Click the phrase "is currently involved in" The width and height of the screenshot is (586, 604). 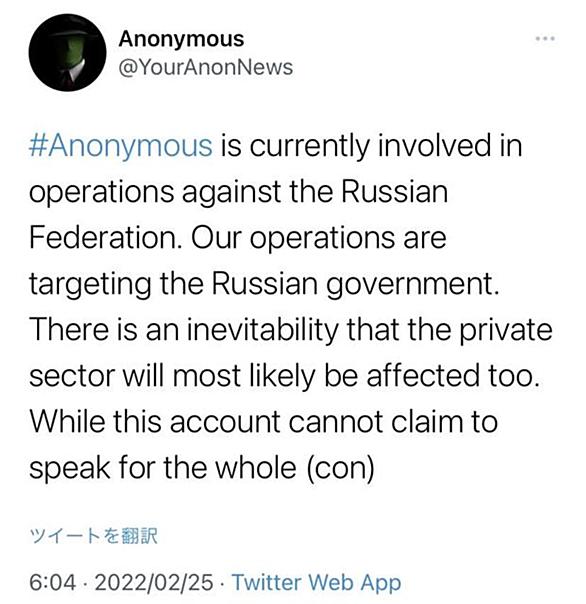[371, 146]
